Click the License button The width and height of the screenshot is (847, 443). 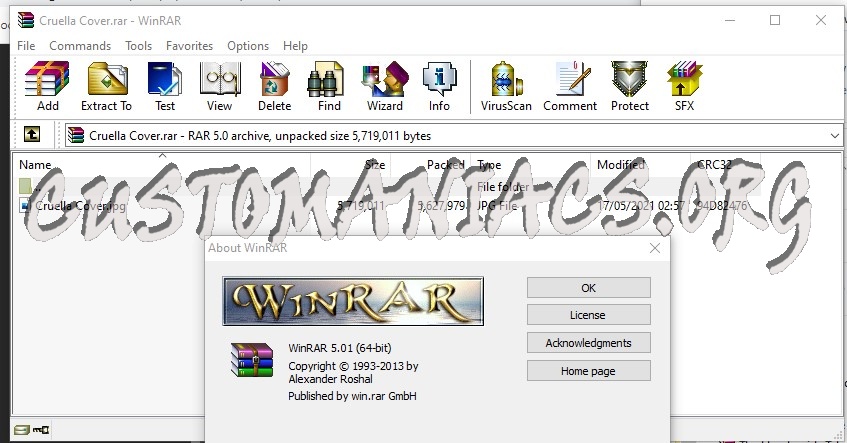589,315
